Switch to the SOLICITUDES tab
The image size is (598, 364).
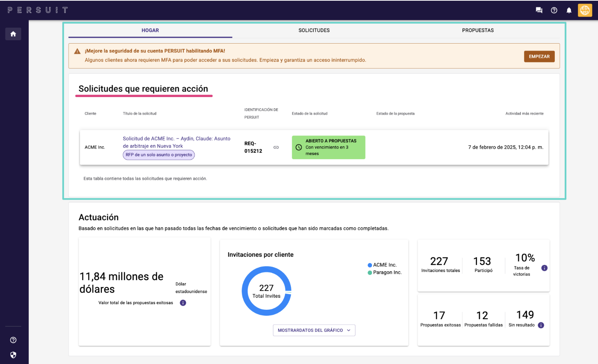pos(314,30)
